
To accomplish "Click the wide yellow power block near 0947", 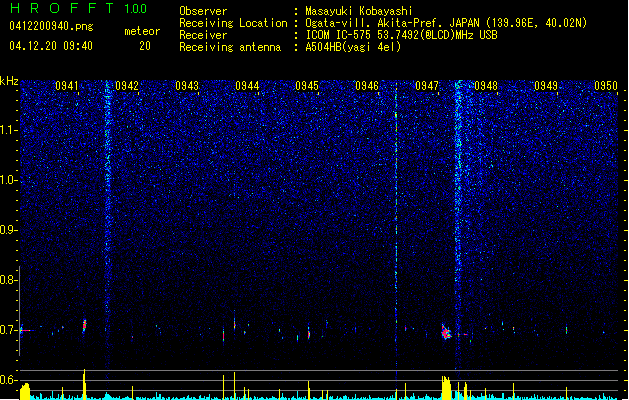I will [x=446, y=387].
